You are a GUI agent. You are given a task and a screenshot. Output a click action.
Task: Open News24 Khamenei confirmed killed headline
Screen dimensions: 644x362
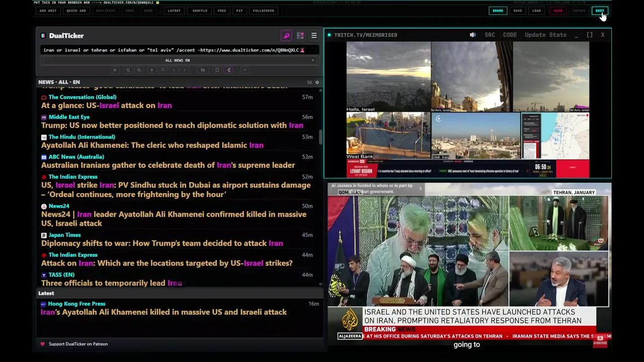coord(174,219)
